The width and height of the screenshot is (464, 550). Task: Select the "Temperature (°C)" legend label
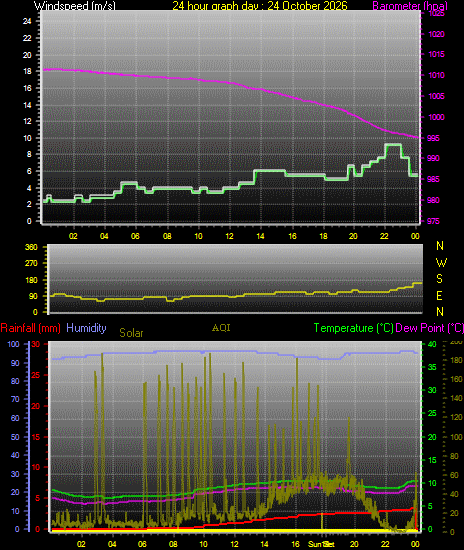pyautogui.click(x=354, y=328)
